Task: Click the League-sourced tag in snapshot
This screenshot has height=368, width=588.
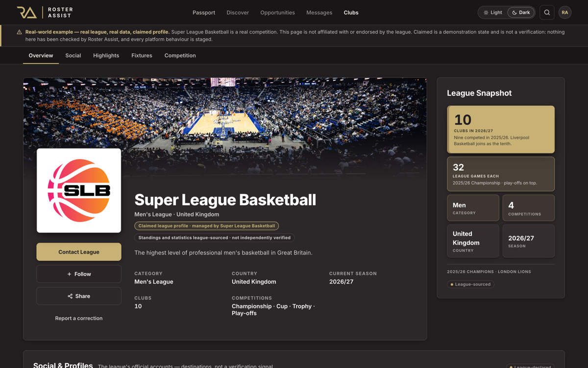Action: tap(470, 284)
